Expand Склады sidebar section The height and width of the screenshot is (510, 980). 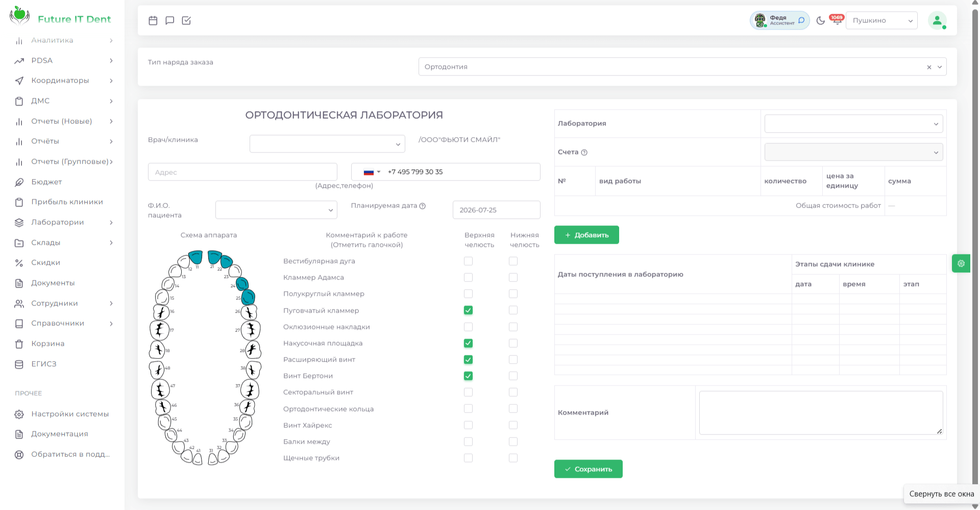(x=64, y=243)
